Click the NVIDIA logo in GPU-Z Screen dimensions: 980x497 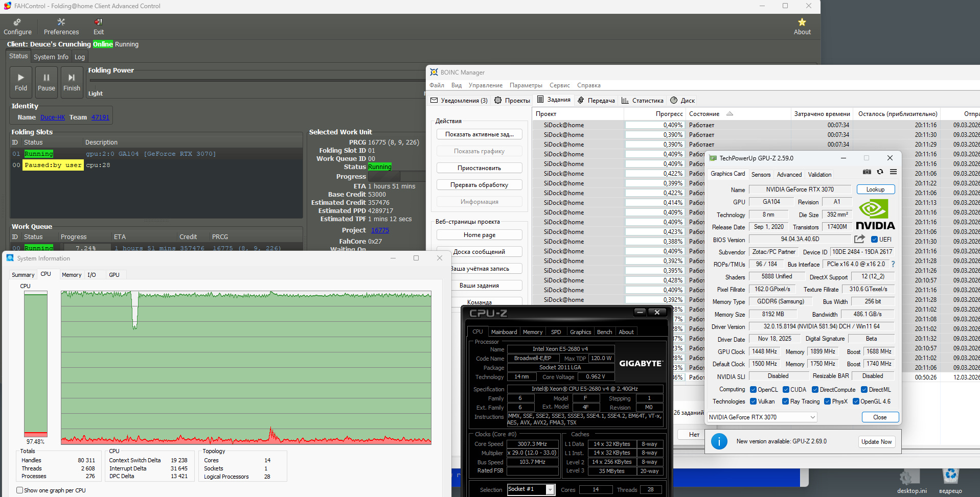(875, 215)
